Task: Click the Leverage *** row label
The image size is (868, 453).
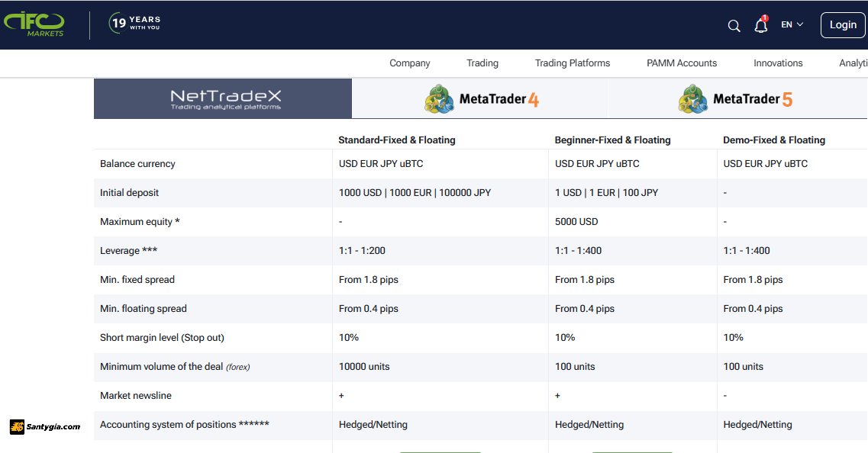Action: point(128,251)
